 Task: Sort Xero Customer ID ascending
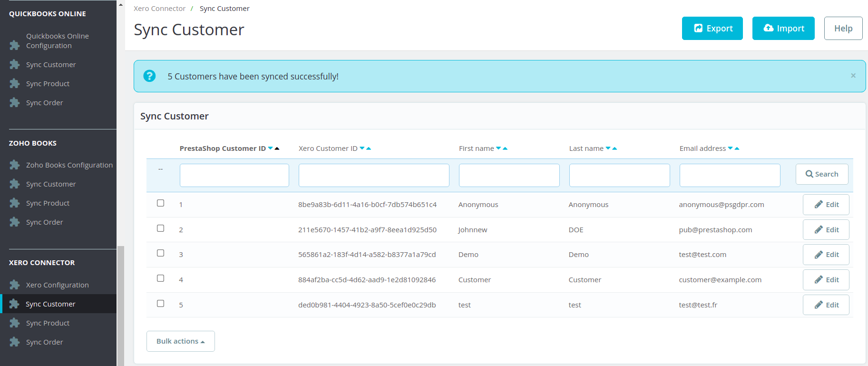click(x=369, y=148)
